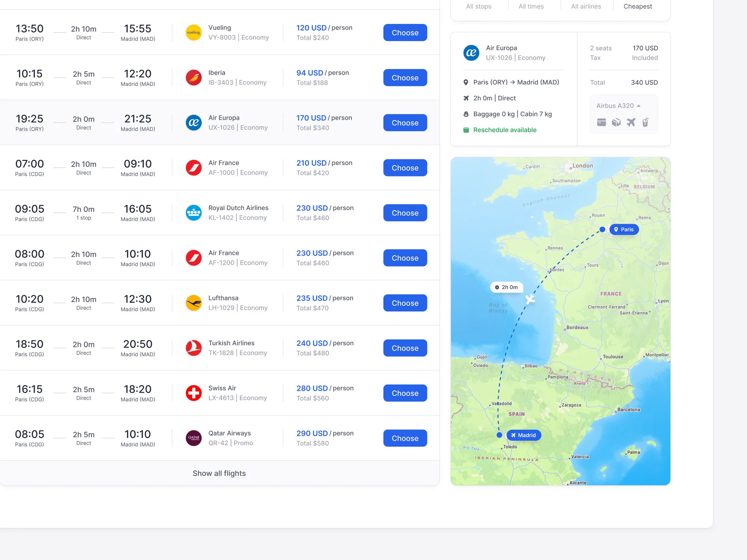Click the Qatar Airways logo
Viewport: 747px width, 560px height.
194,438
